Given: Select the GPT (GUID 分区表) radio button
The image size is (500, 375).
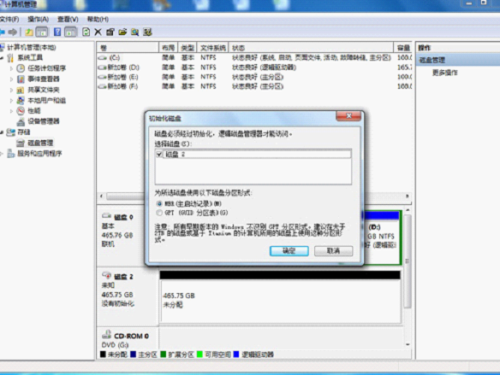Looking at the screenshot, I should [x=159, y=213].
